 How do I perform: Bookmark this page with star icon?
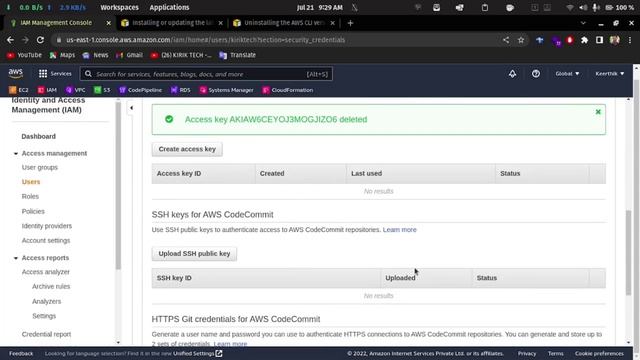point(521,40)
